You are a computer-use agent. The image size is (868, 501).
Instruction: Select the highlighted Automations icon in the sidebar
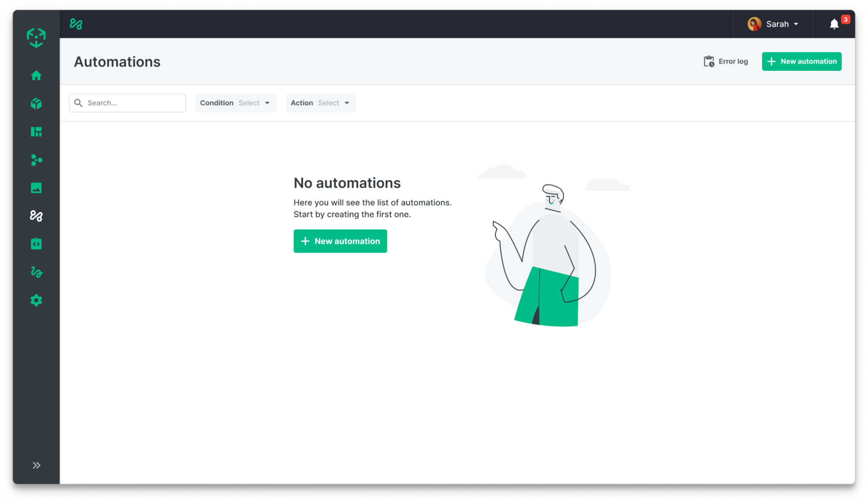[36, 216]
